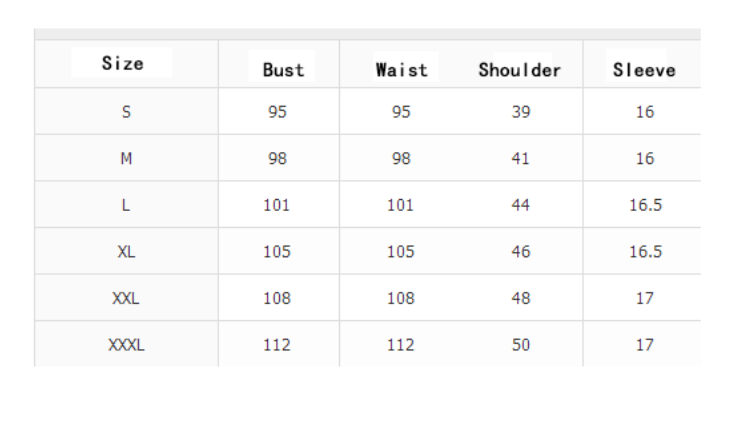
Task: Click the XL size row label
Action: (126, 252)
